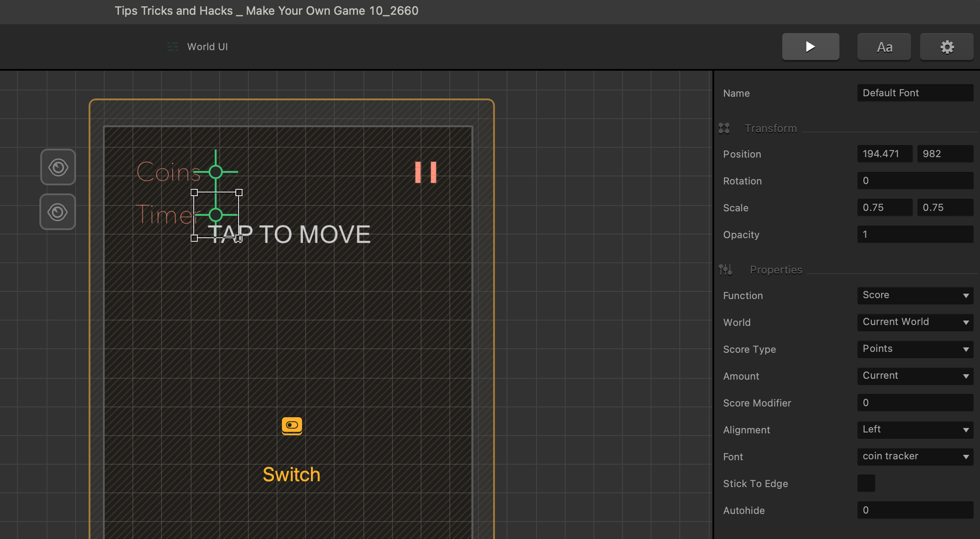Open the Aa font editor

pyautogui.click(x=884, y=47)
